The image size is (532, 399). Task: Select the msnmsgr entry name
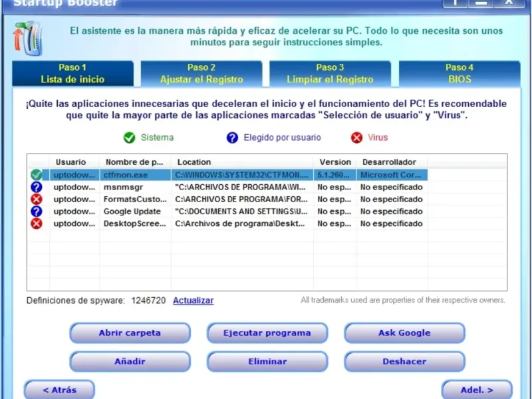click(123, 187)
